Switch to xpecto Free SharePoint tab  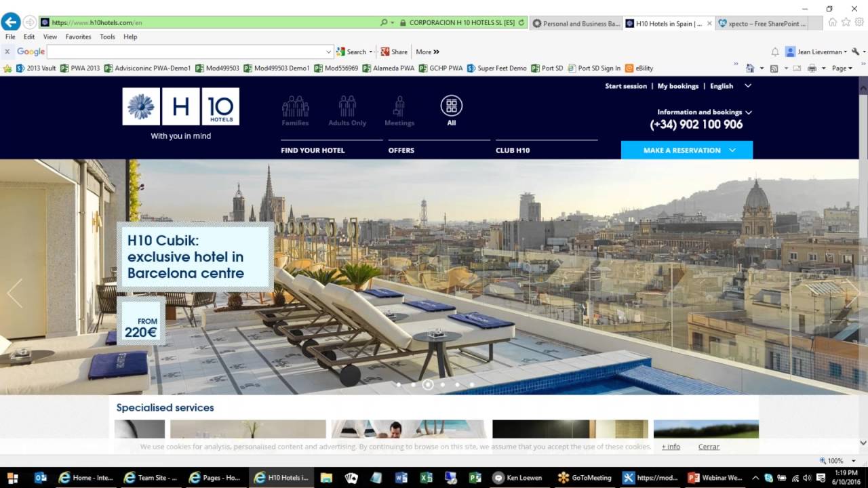(762, 23)
